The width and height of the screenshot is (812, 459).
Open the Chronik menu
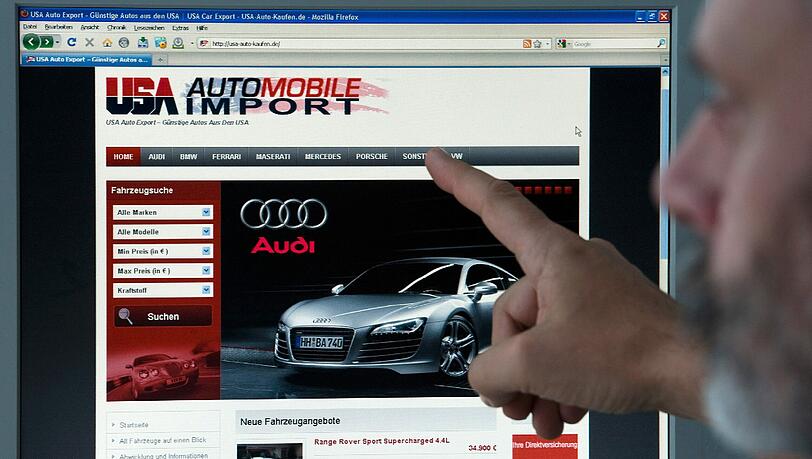coord(117,27)
